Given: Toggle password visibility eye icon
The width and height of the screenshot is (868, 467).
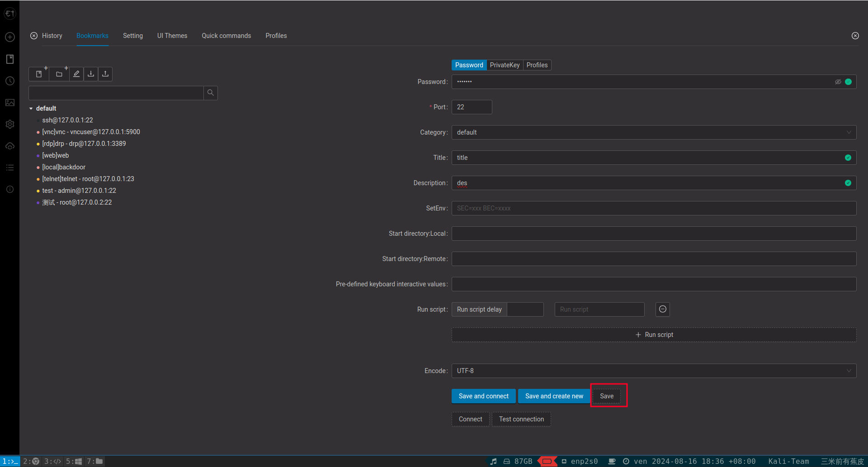Looking at the screenshot, I should pos(838,82).
